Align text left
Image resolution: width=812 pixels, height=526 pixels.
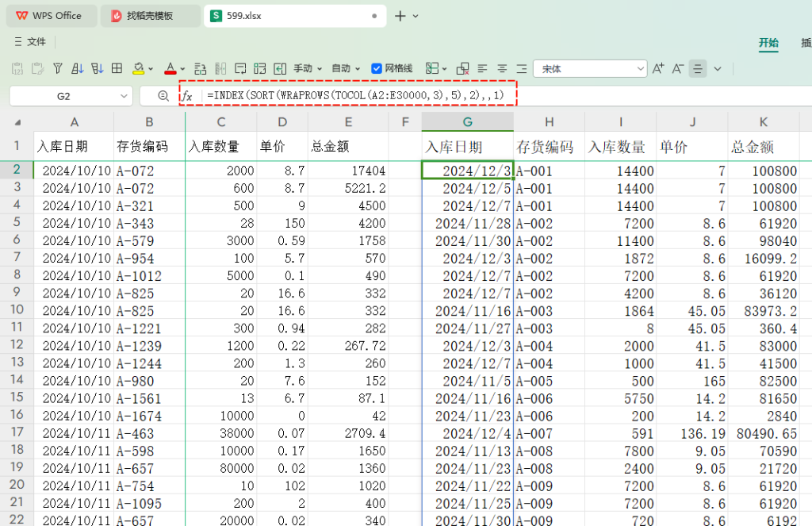coord(482,68)
